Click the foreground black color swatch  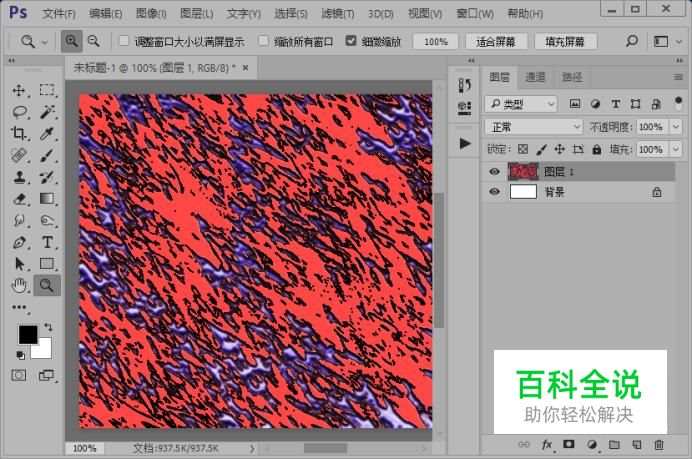(27, 335)
